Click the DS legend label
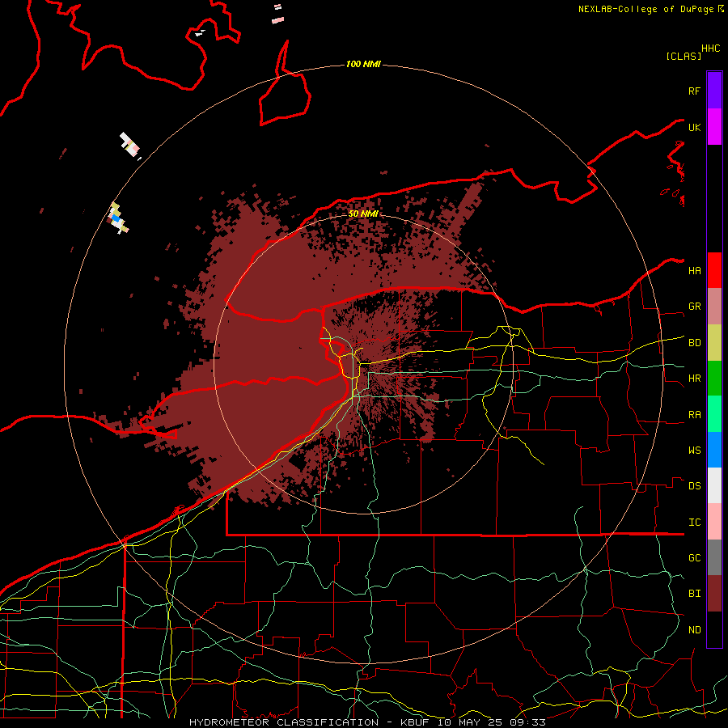728x728 pixels. [694, 486]
